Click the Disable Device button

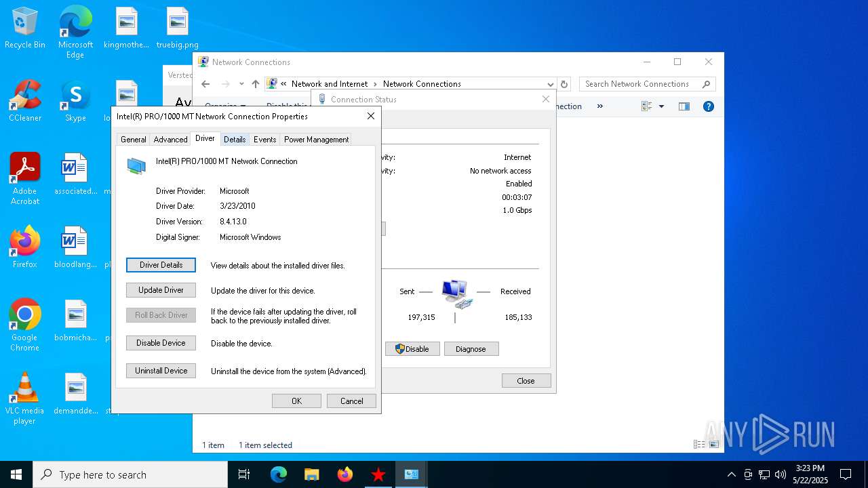tap(161, 343)
